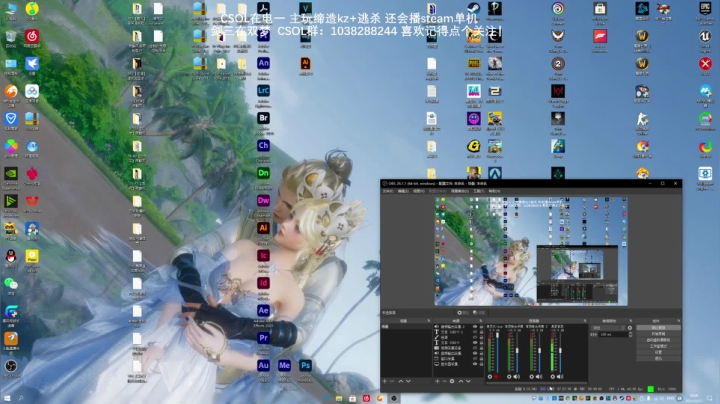Image resolution: width=720 pixels, height=404 pixels.
Task: Click the Start Virtual Camera button
Action: [658, 340]
